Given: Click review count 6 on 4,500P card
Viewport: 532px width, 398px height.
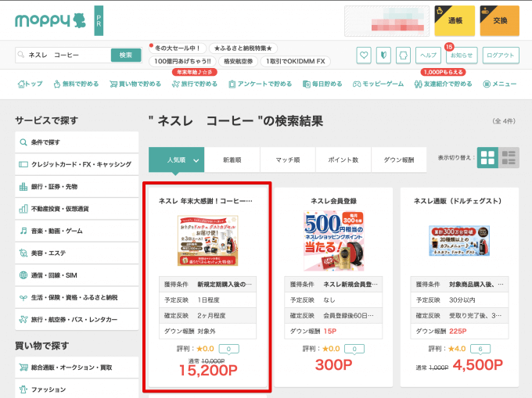Looking at the screenshot, I should (480, 349).
